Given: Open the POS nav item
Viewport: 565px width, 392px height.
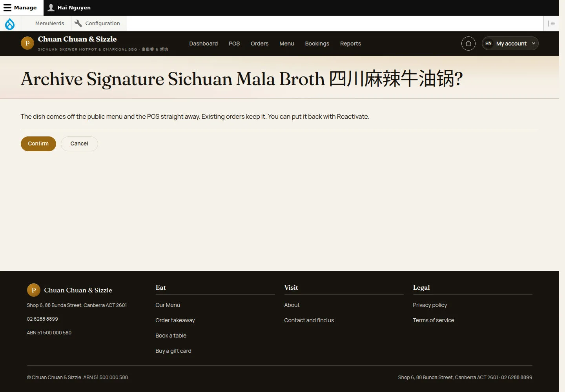Looking at the screenshot, I should click(234, 44).
